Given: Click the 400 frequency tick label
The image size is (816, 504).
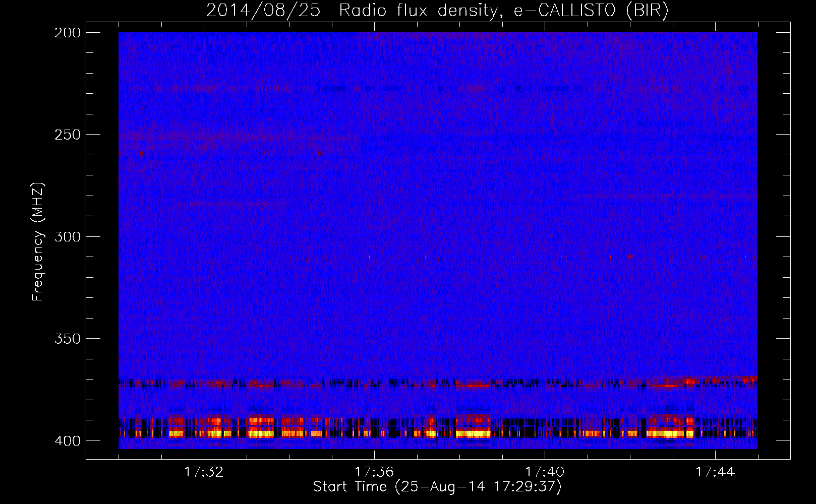Looking at the screenshot, I should pyautogui.click(x=67, y=441).
